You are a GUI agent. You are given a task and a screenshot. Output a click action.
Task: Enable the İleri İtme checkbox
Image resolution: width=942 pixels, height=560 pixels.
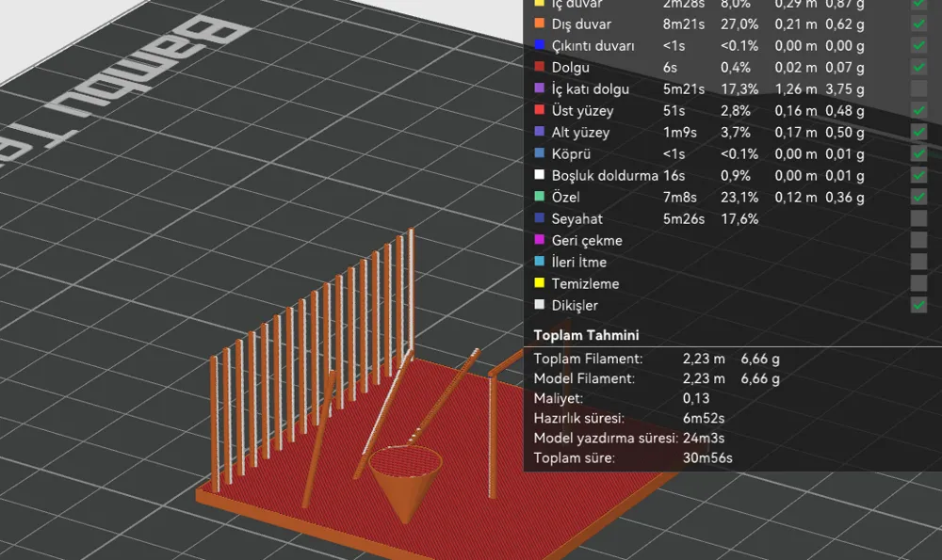pyautogui.click(x=918, y=262)
